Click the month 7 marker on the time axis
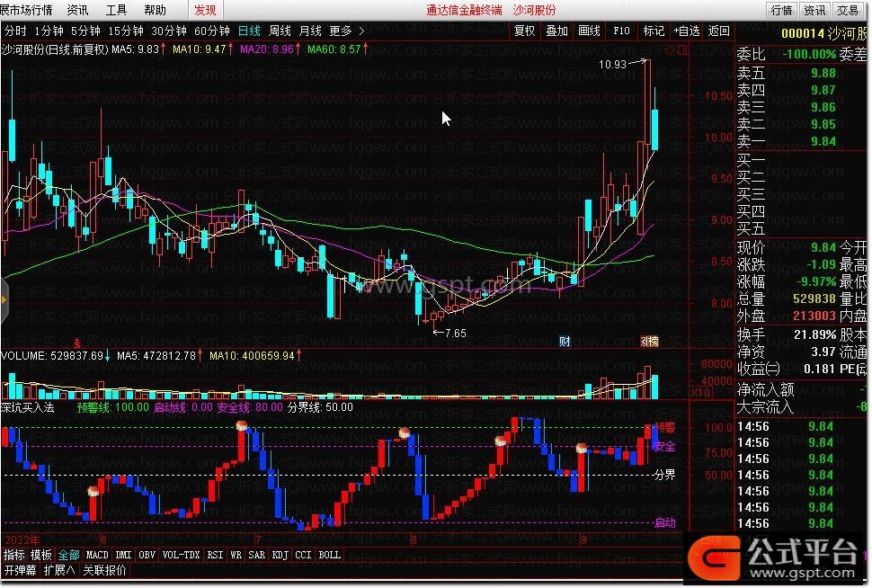Image resolution: width=872 pixels, height=588 pixels. tap(258, 539)
